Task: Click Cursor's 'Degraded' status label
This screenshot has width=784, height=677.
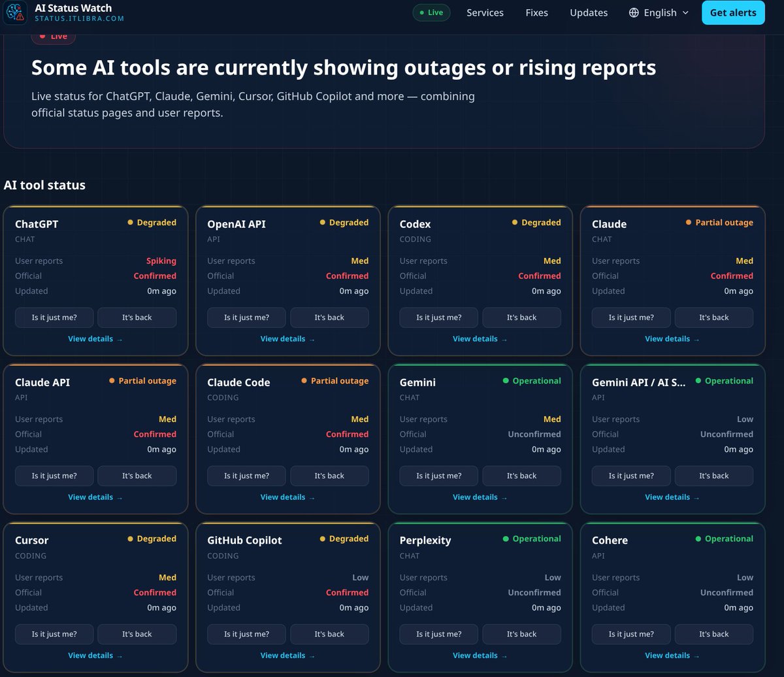Action: (152, 538)
